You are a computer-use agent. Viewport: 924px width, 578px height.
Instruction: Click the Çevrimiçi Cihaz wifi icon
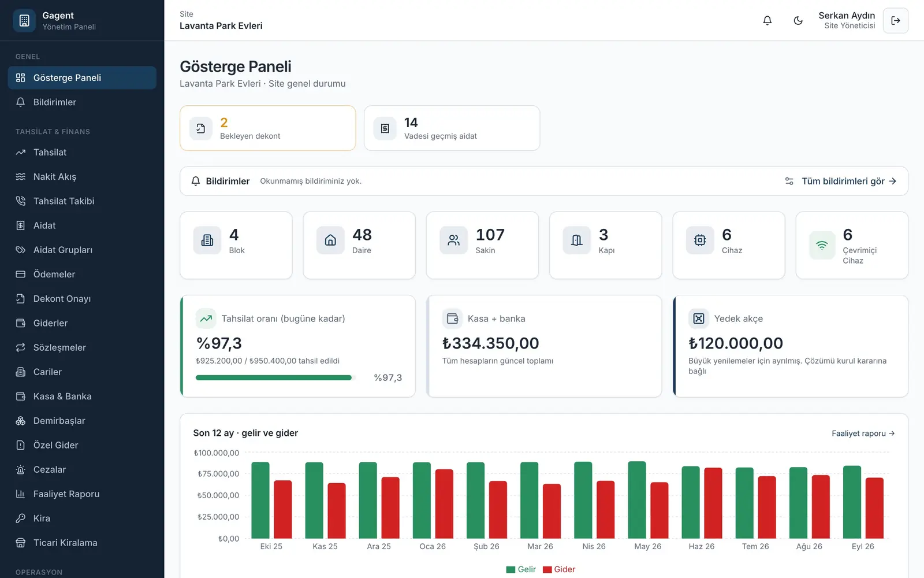(822, 245)
